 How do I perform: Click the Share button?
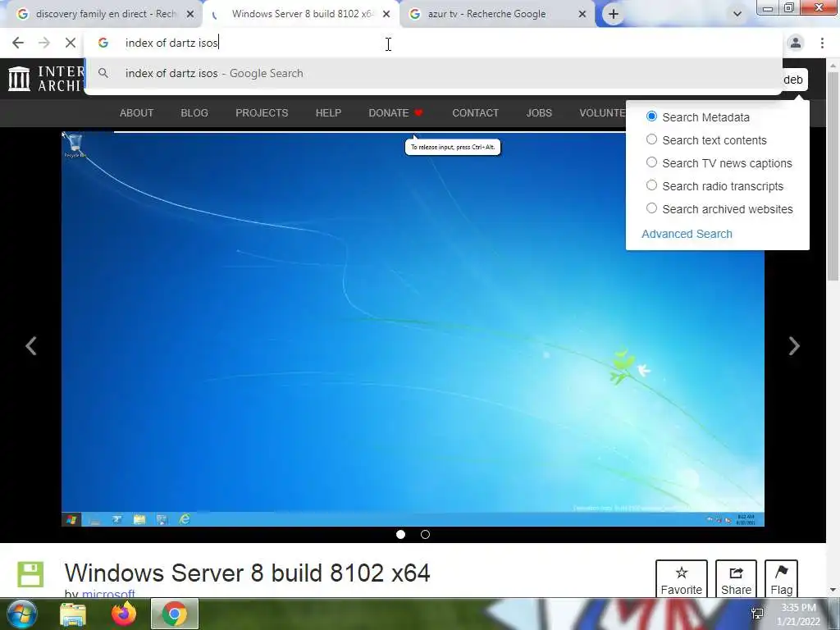(736, 579)
